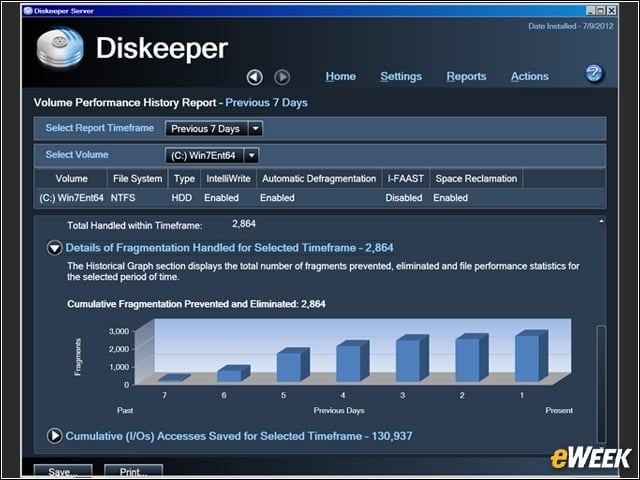This screenshot has width=640, height=480.
Task: Click the I-FAAST column header
Action: (x=406, y=179)
